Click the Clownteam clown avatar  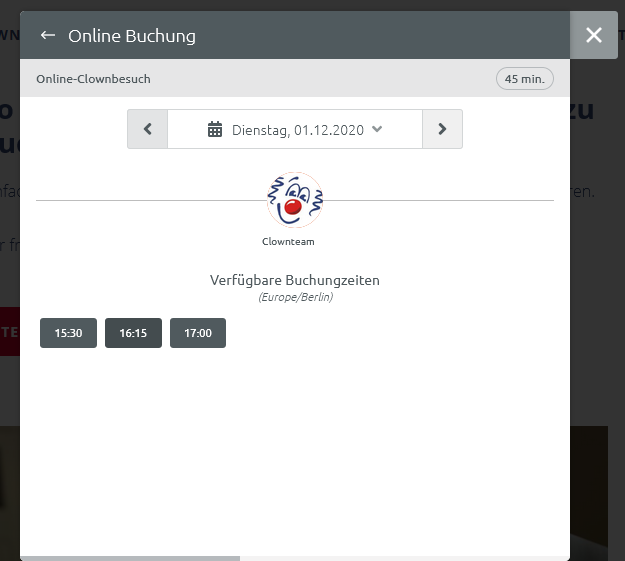295,200
